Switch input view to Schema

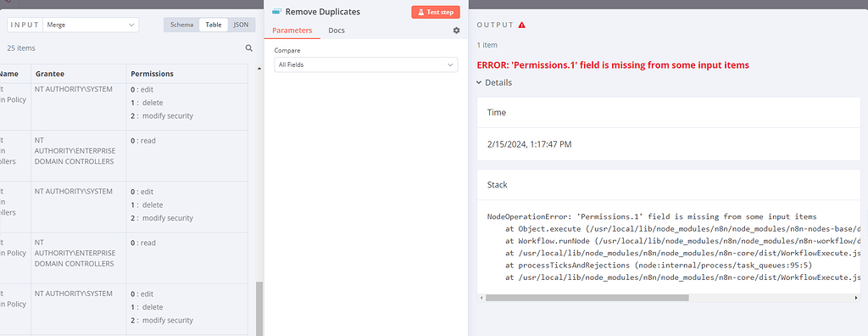pyautogui.click(x=181, y=25)
